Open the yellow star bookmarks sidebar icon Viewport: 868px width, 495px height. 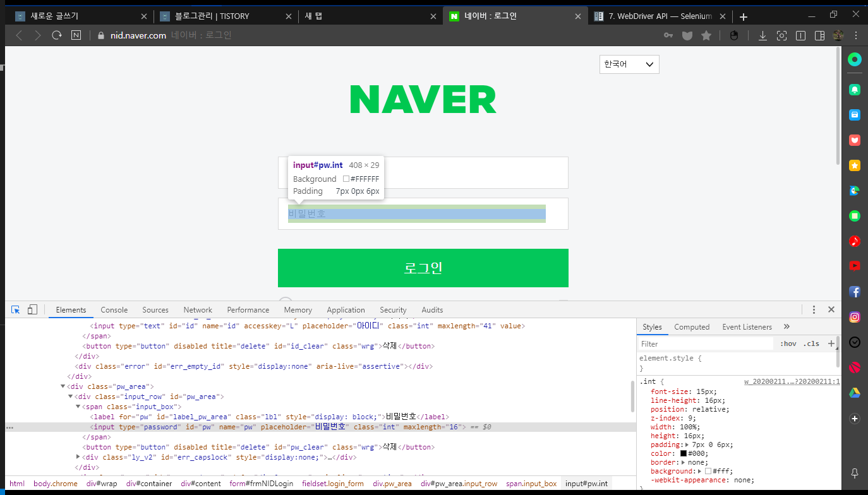(x=855, y=165)
